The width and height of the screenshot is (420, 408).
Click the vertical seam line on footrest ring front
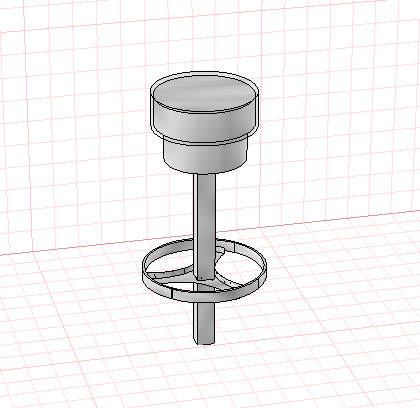[x=171, y=293]
